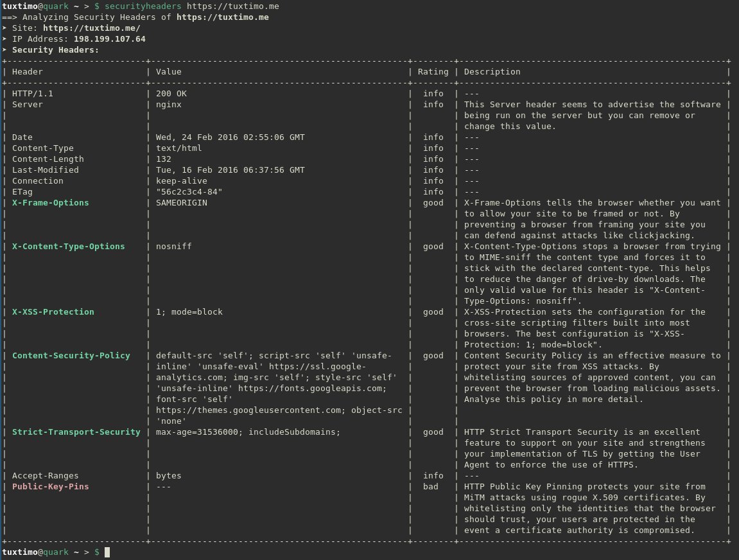The width and height of the screenshot is (739, 560).
Task: Click the '200 OK' value
Action: point(171,93)
